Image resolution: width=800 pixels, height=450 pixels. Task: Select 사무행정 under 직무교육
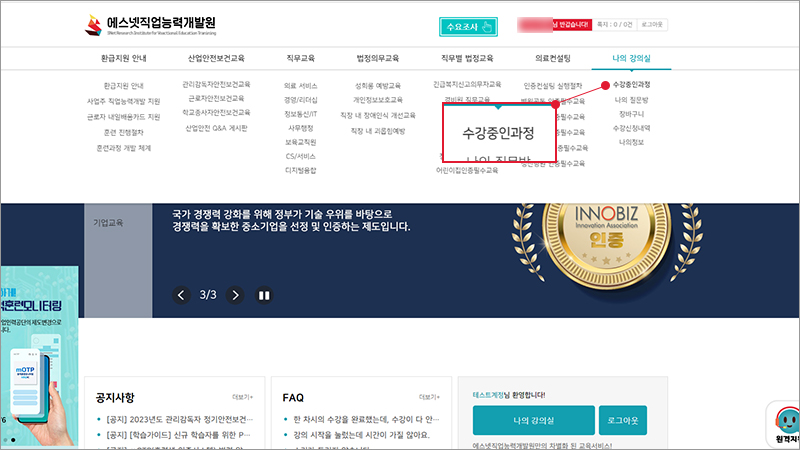click(x=301, y=128)
